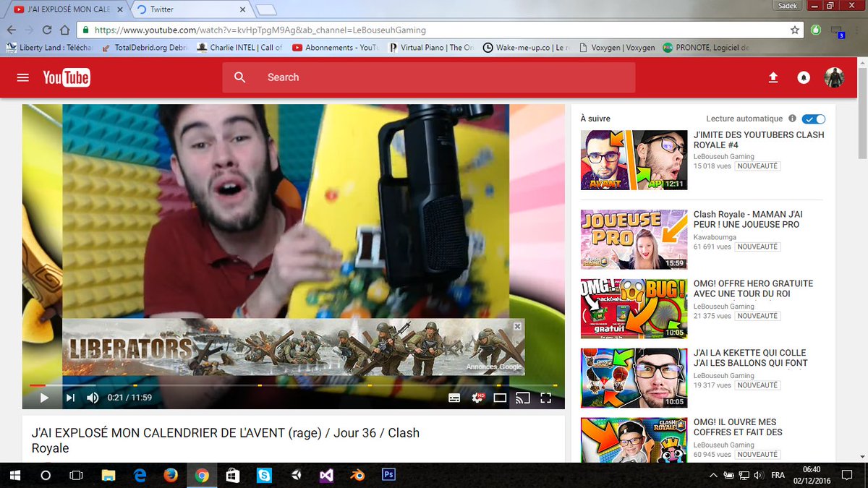Open the YouTube hamburger guide menu

(x=23, y=77)
